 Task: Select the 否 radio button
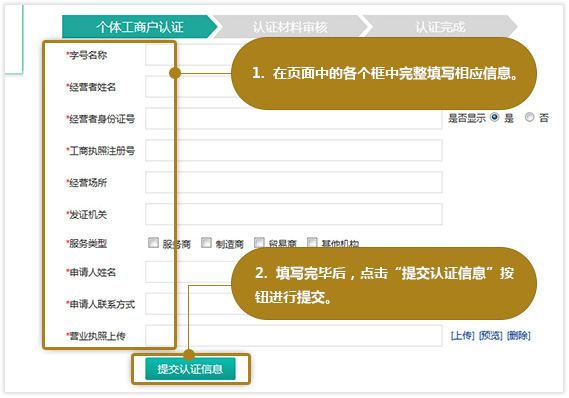click(529, 117)
